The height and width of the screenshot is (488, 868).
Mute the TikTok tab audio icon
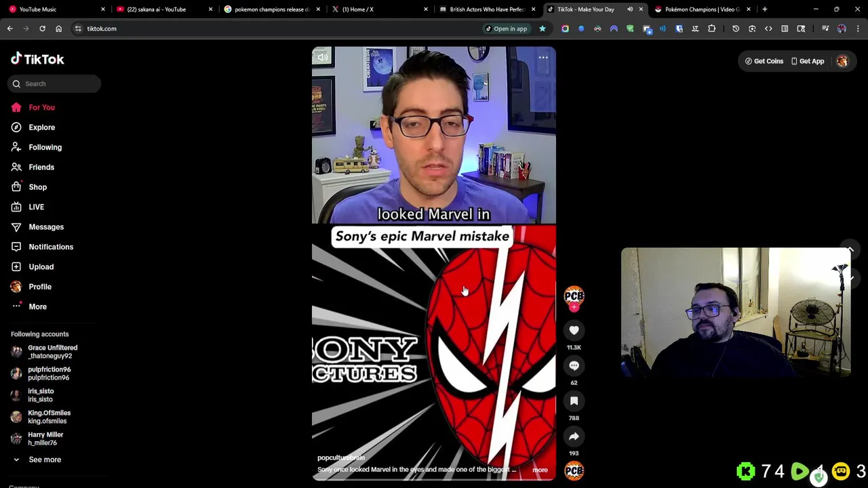tap(630, 9)
